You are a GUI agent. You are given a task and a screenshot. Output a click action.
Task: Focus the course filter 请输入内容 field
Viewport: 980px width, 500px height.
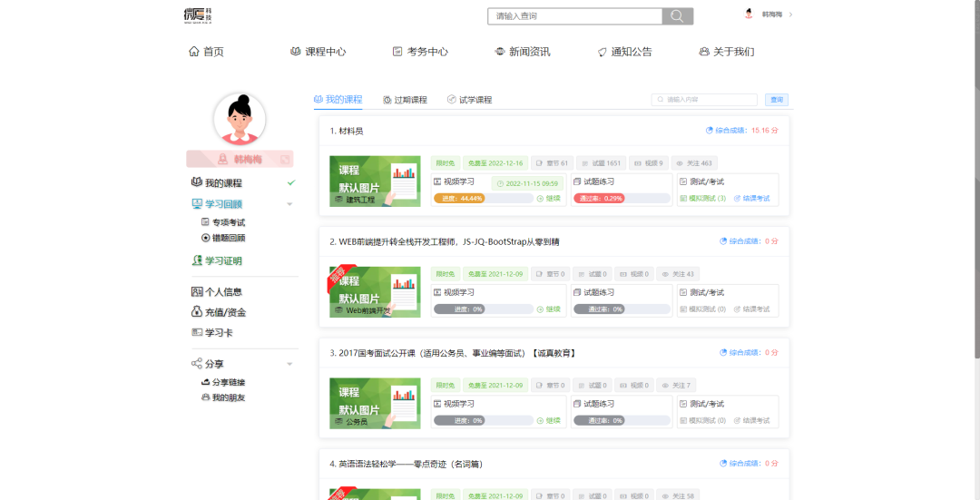(x=704, y=100)
